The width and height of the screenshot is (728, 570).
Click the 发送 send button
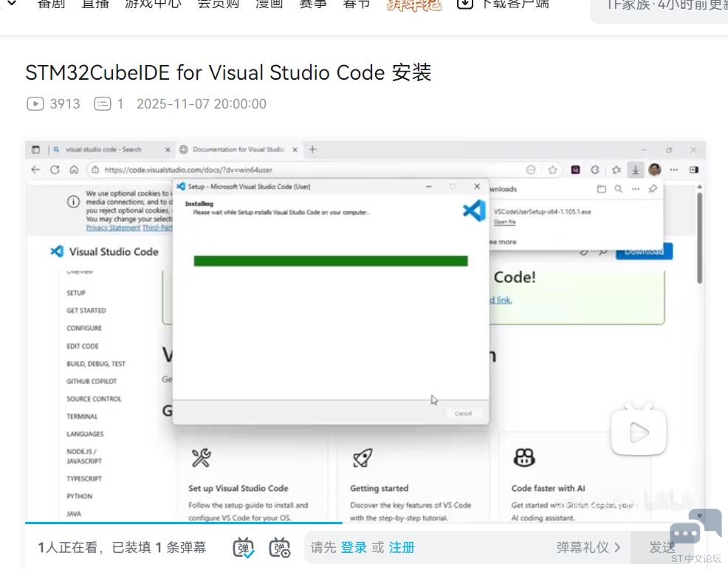click(x=662, y=548)
